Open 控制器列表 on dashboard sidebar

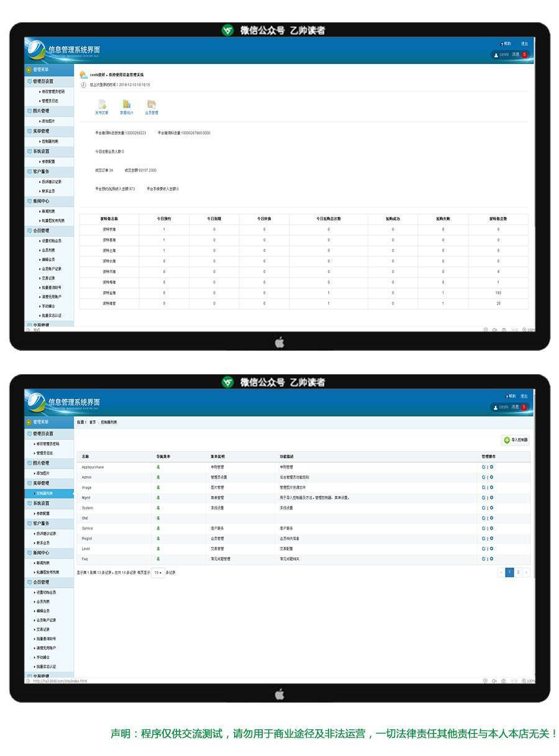[x=50, y=142]
